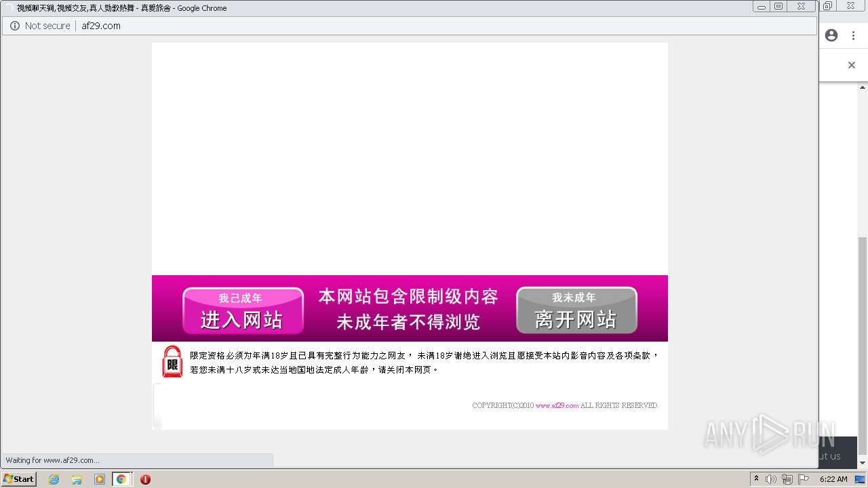
Task: Click restore button of the background Chrome window
Action: pos(828,6)
